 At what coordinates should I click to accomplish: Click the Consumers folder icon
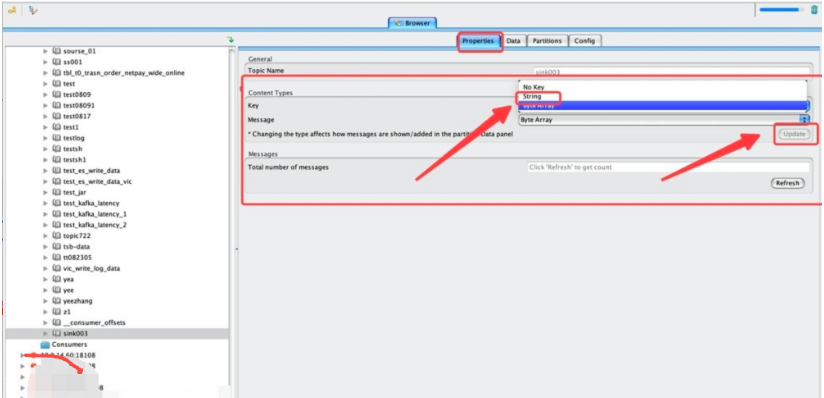(x=45, y=344)
